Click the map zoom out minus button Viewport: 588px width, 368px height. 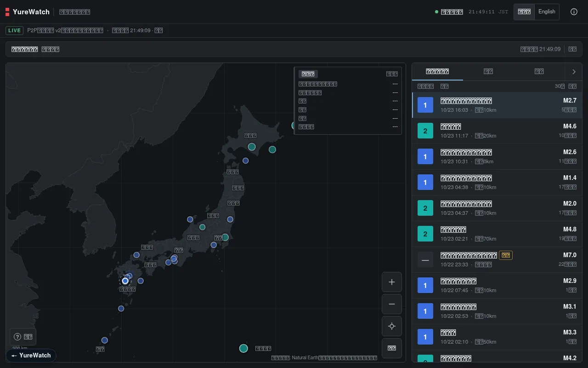tap(392, 304)
